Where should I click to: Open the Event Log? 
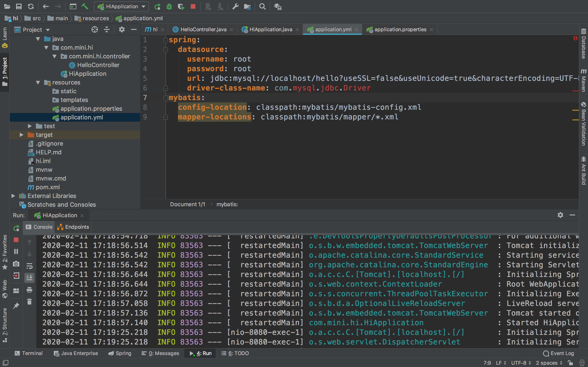coord(559,353)
